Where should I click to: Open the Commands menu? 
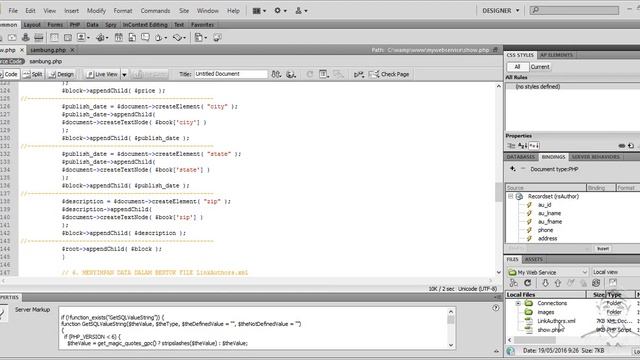click(155, 11)
